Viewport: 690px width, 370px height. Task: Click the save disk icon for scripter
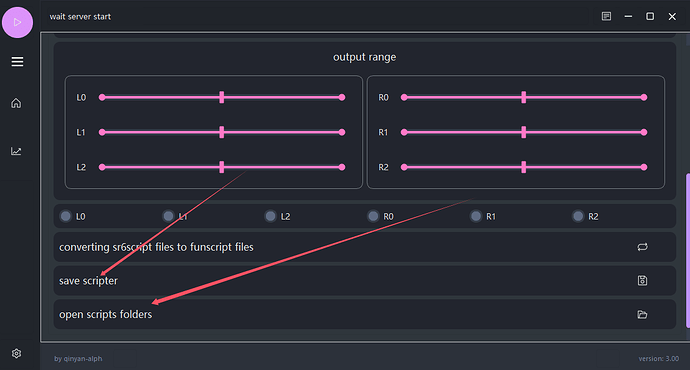[642, 280]
